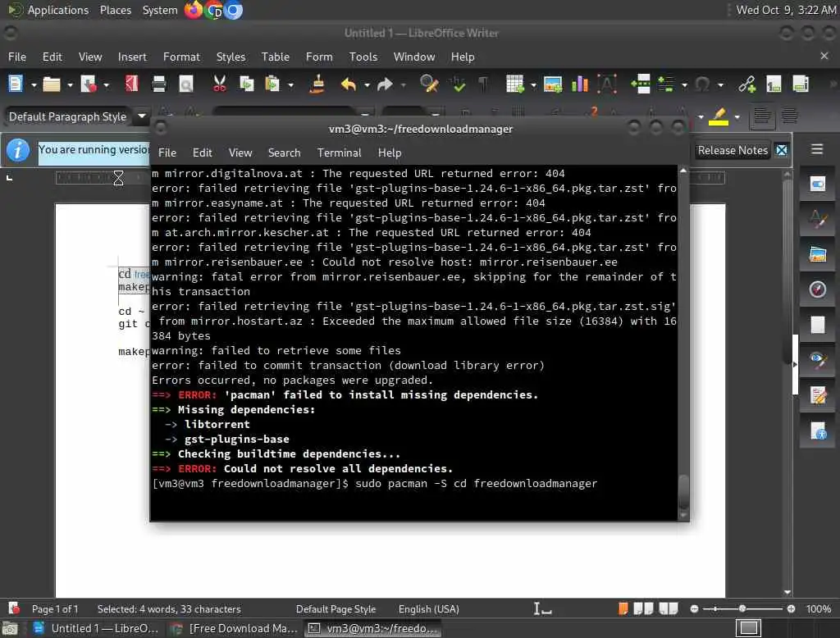Image resolution: width=840 pixels, height=638 pixels.
Task: Run the Spelling check icon
Action: (x=458, y=84)
